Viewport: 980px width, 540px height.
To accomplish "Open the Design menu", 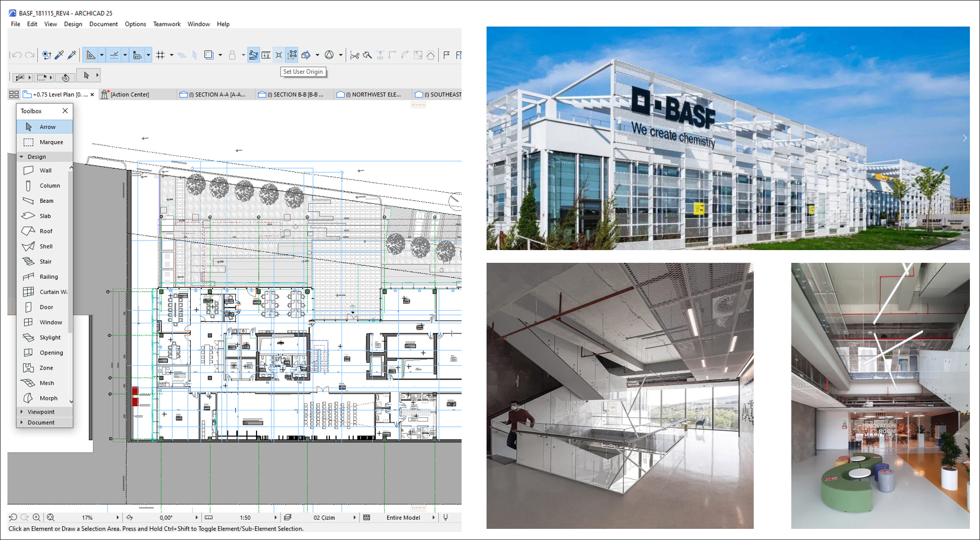I will [x=73, y=24].
